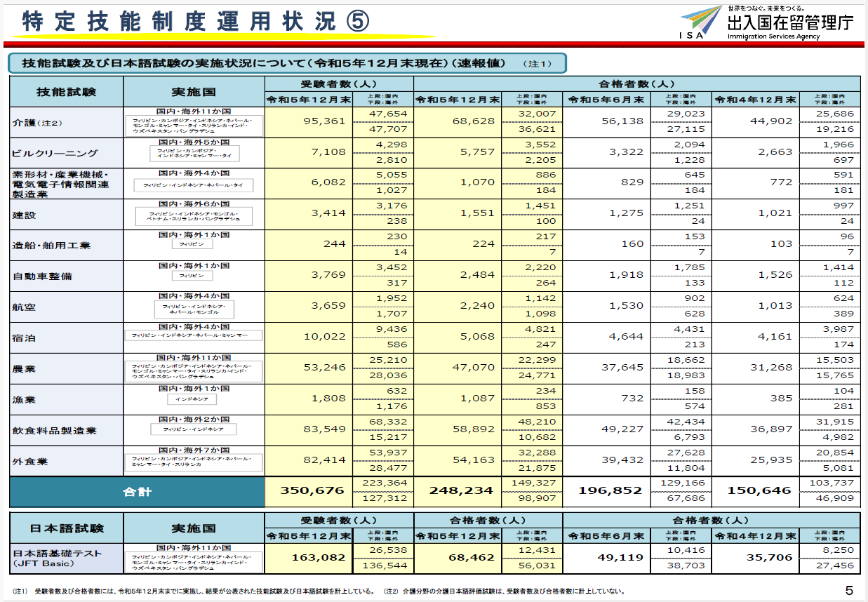This screenshot has width=868, height=602.
Task: Click the value 36,897 in the 飲食料品製造業 row
Action: pos(770,429)
